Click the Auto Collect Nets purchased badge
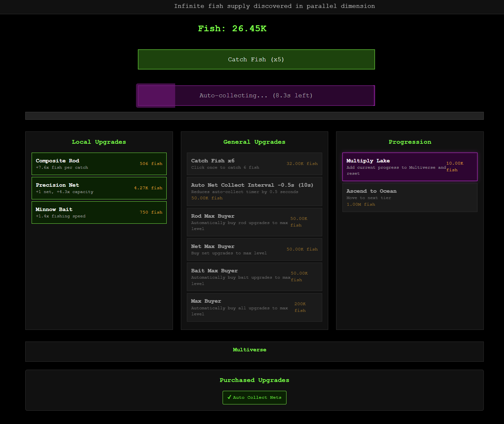The image size is (504, 424). (x=254, y=397)
